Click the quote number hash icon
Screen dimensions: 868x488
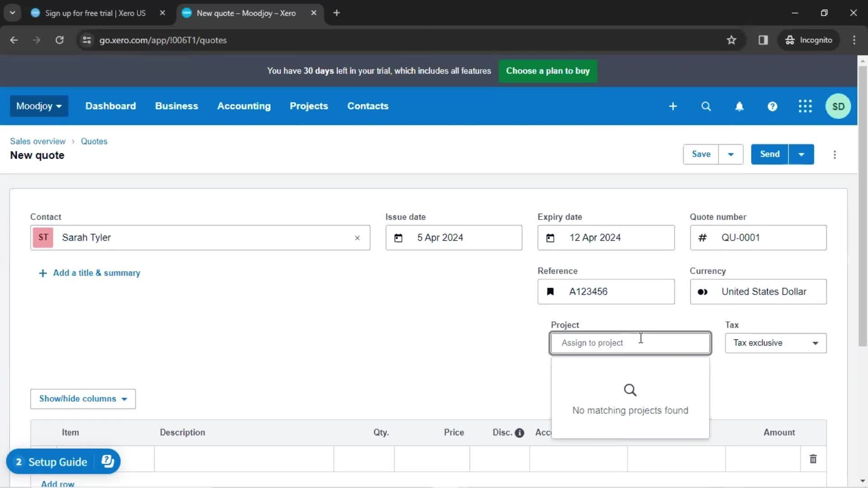pyautogui.click(x=703, y=238)
